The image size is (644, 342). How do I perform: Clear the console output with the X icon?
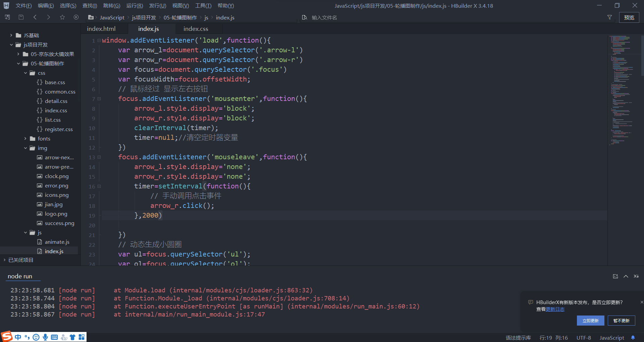pos(636,276)
